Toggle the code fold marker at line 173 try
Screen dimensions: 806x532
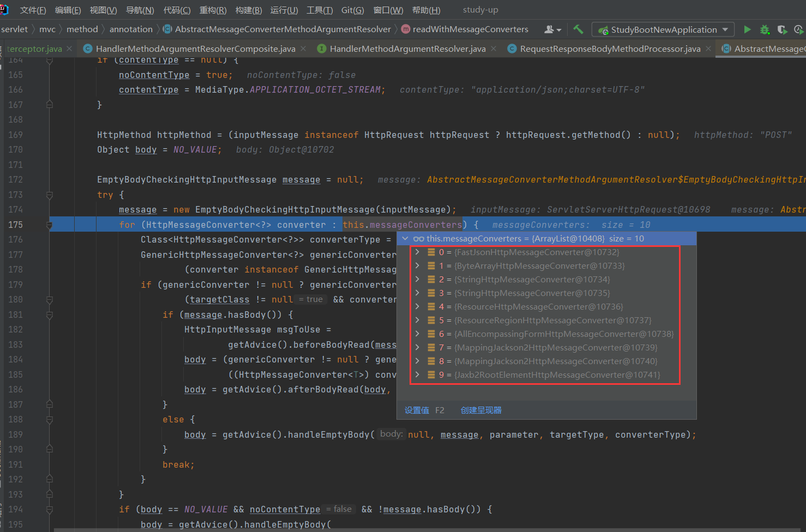click(50, 195)
